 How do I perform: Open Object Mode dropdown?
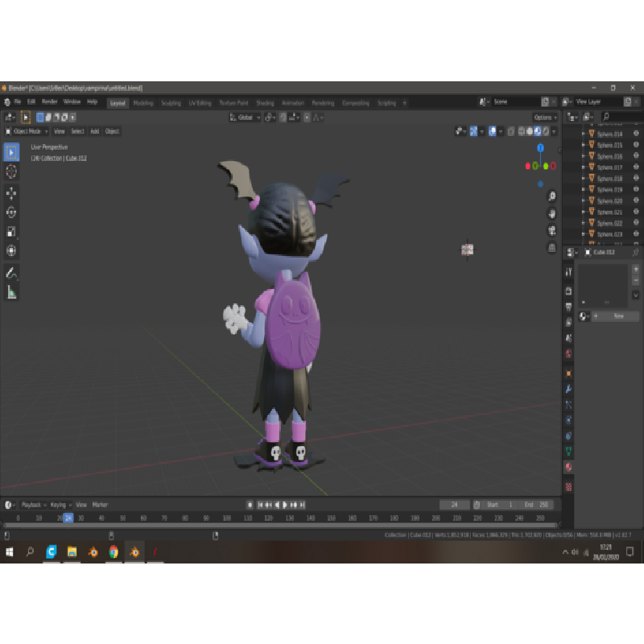(x=27, y=131)
